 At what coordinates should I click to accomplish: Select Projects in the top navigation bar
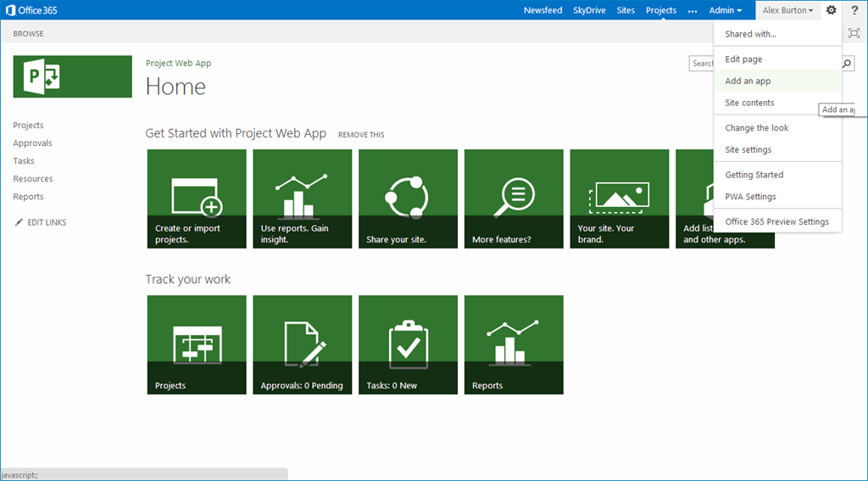661,10
